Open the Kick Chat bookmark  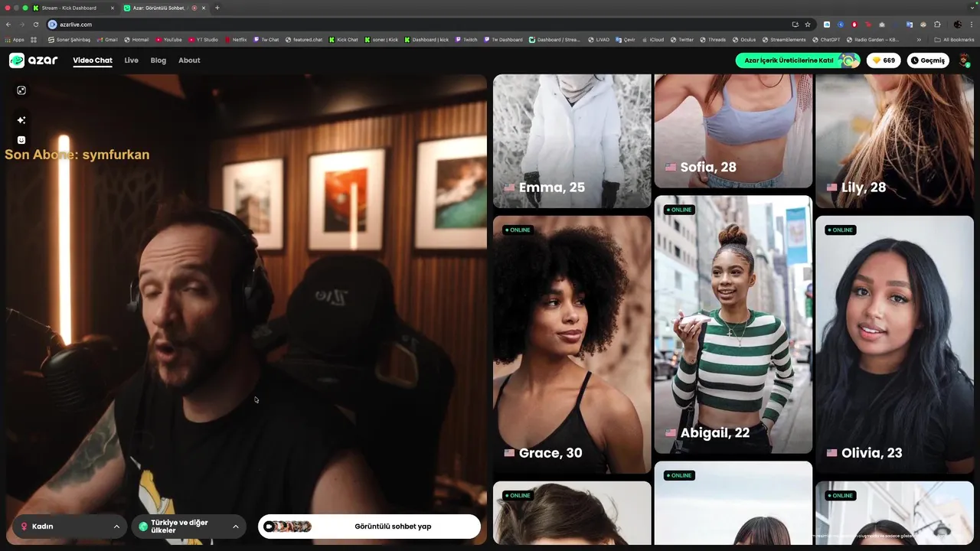pyautogui.click(x=344, y=40)
